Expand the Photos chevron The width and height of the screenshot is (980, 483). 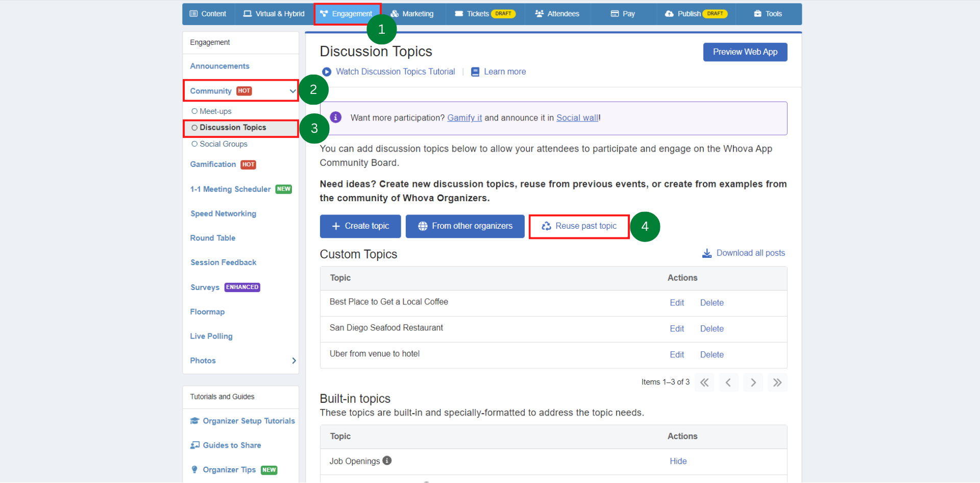tap(294, 361)
